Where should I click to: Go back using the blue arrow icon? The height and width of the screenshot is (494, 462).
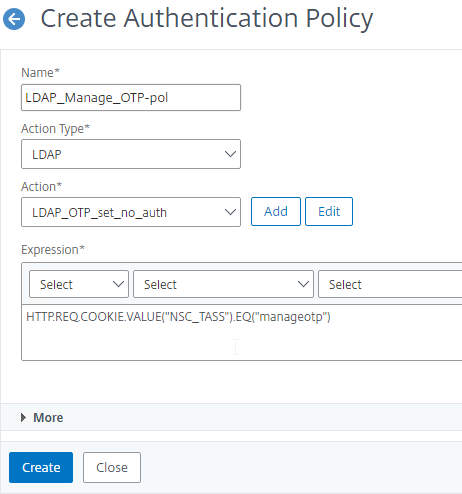coord(14,19)
